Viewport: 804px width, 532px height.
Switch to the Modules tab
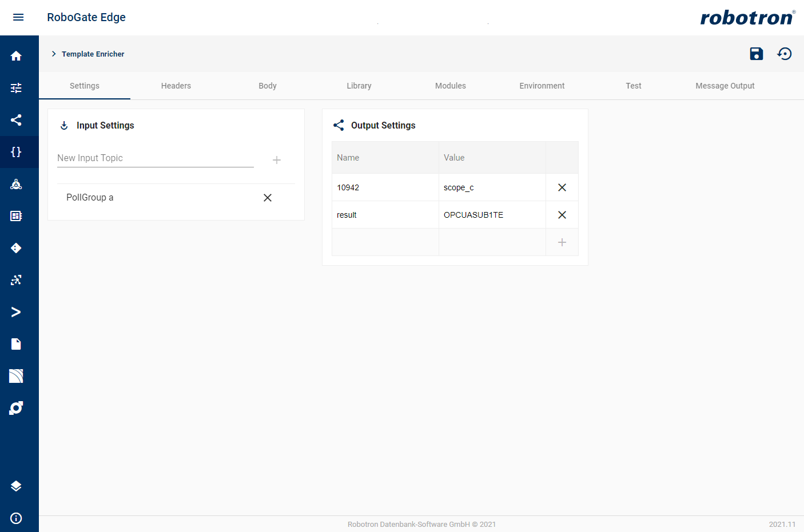[451, 86]
